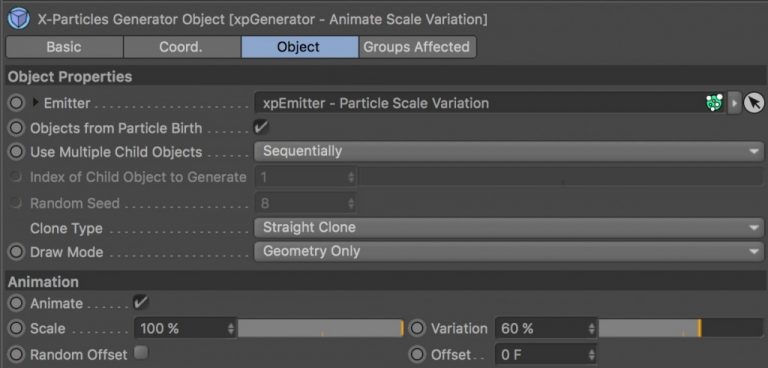768x368 pixels.
Task: Click the arrow popup button beside Emitter field
Action: (x=734, y=103)
